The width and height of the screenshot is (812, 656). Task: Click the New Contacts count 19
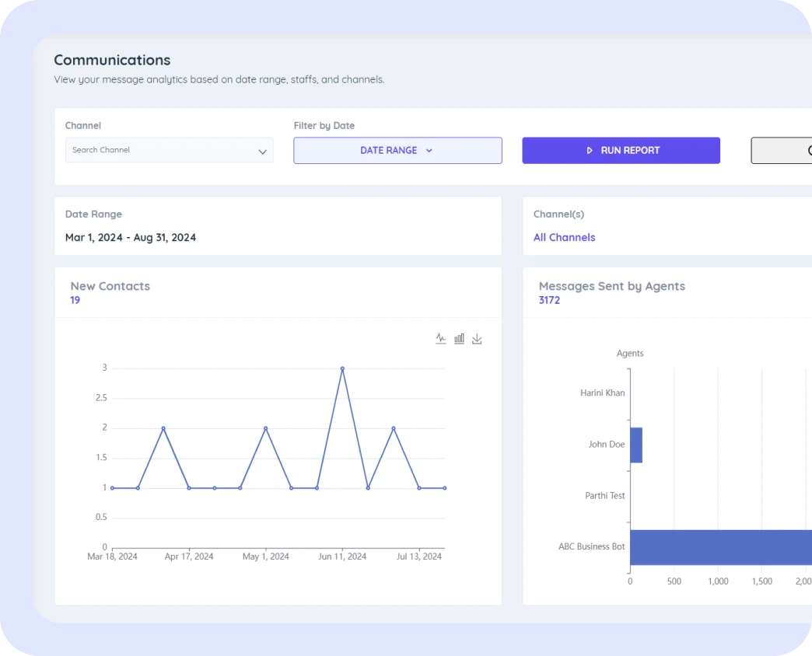coord(75,300)
